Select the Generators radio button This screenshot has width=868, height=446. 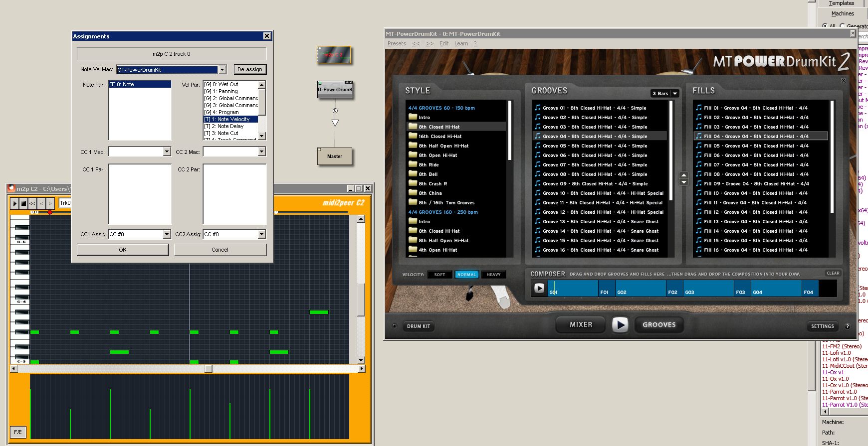tap(842, 25)
